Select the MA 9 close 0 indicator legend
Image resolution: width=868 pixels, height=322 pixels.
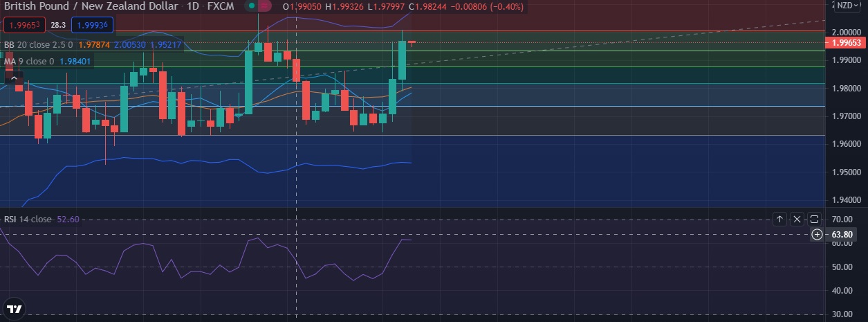click(29, 61)
